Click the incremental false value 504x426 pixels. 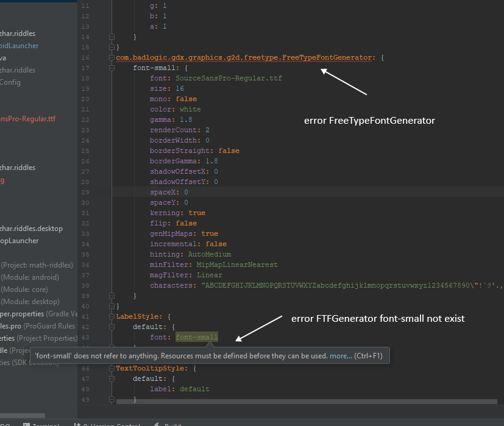click(x=216, y=244)
